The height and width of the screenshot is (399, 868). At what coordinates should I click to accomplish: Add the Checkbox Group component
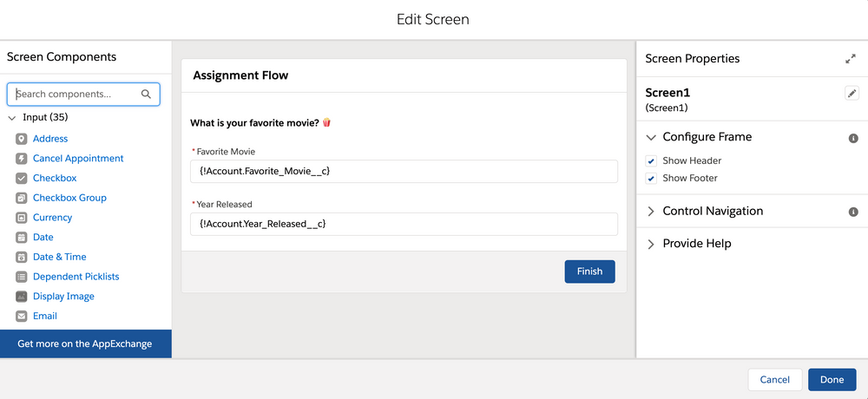[x=69, y=198]
